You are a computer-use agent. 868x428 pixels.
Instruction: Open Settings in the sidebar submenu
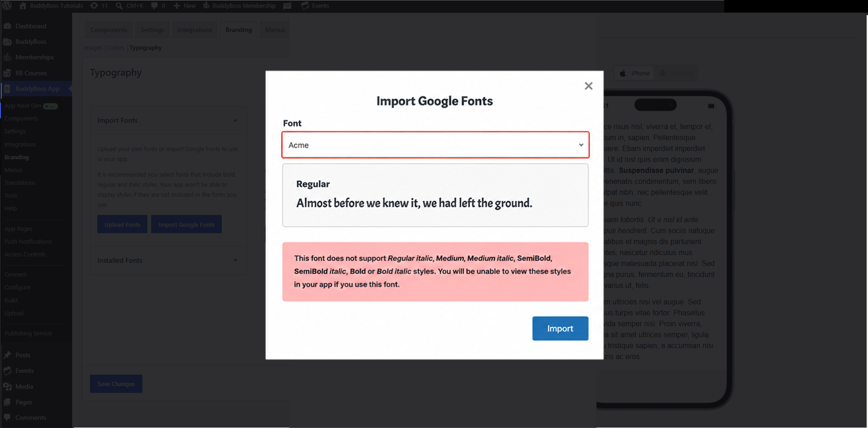pos(15,131)
